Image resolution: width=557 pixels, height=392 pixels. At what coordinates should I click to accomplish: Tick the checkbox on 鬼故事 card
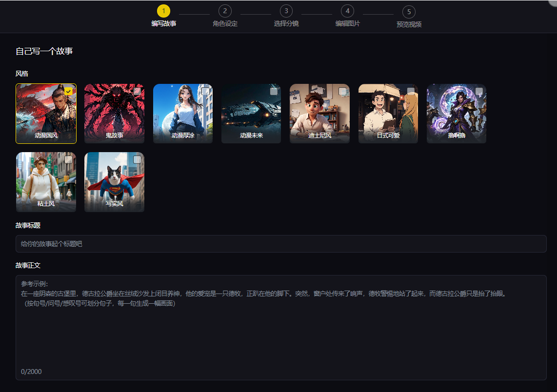[x=137, y=91]
